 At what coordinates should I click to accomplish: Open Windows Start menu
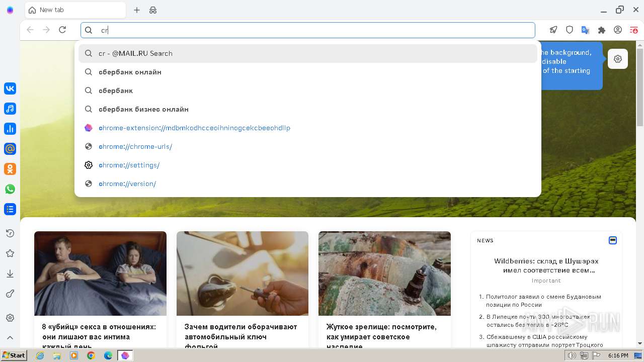click(14, 355)
